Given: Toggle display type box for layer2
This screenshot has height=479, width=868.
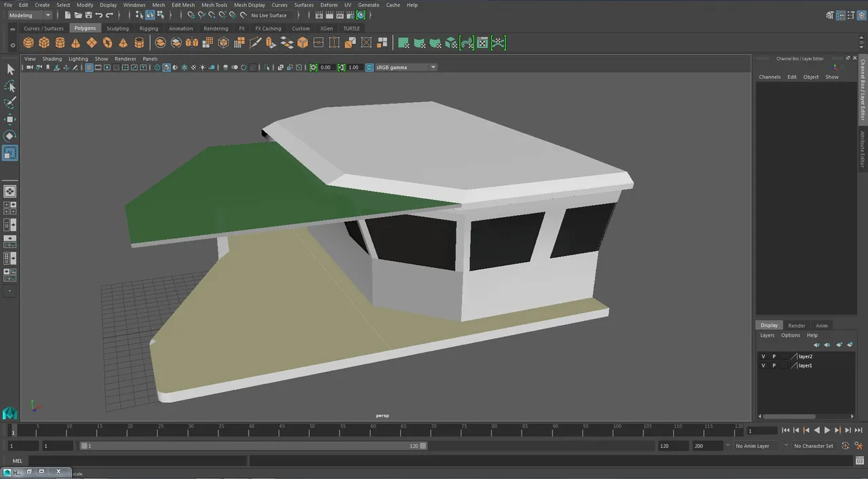Looking at the screenshot, I should [x=785, y=356].
